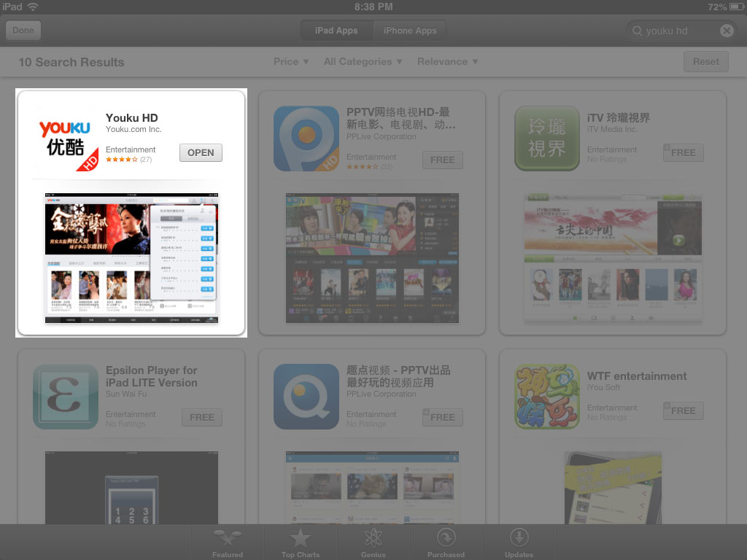747x560 pixels.
Task: Tap the Youku HD app icon
Action: coord(66,139)
